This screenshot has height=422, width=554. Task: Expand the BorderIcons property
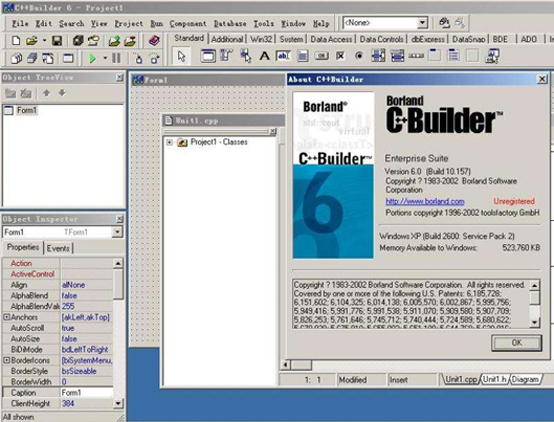tap(6, 361)
